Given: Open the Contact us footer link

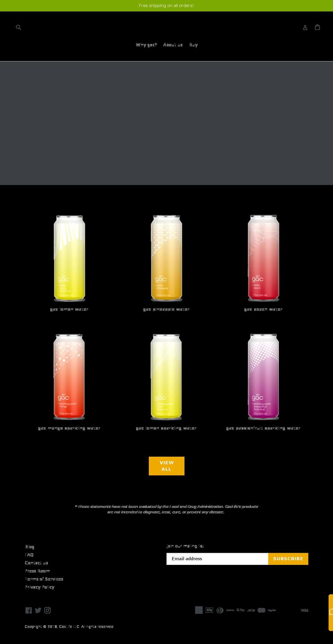Looking at the screenshot, I should 36,563.
